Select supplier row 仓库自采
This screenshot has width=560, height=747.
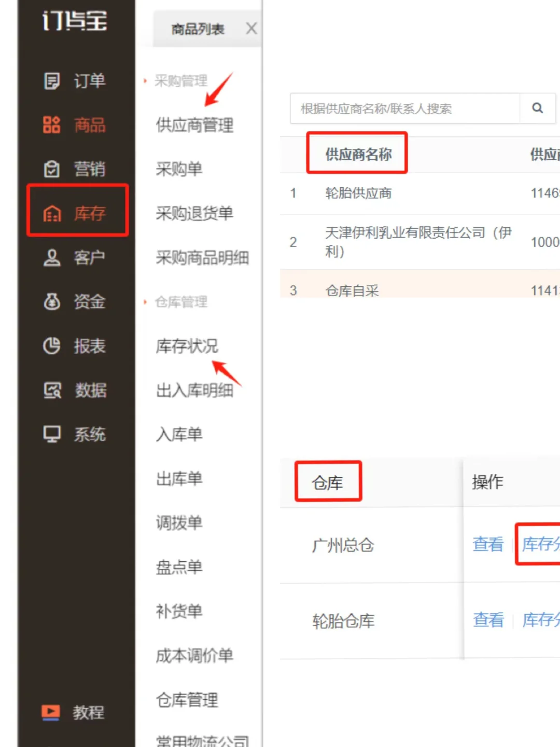click(352, 290)
